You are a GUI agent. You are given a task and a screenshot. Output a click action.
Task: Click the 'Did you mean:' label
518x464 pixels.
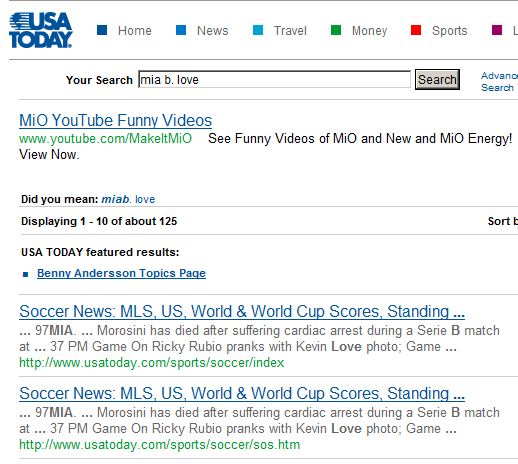coord(60,199)
